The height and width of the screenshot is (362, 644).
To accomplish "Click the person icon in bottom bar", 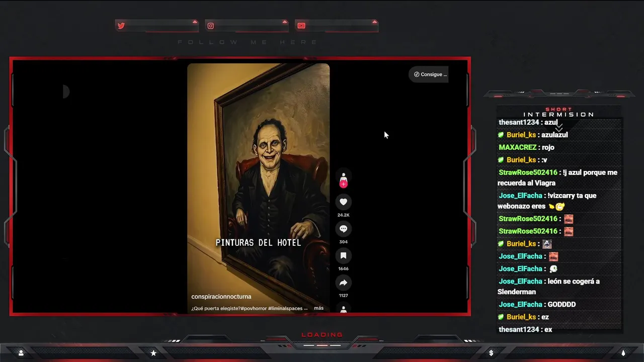I will coord(21,353).
